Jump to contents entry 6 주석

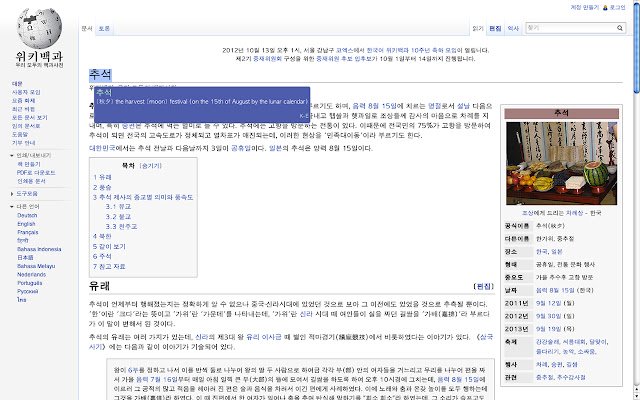[x=102, y=256]
